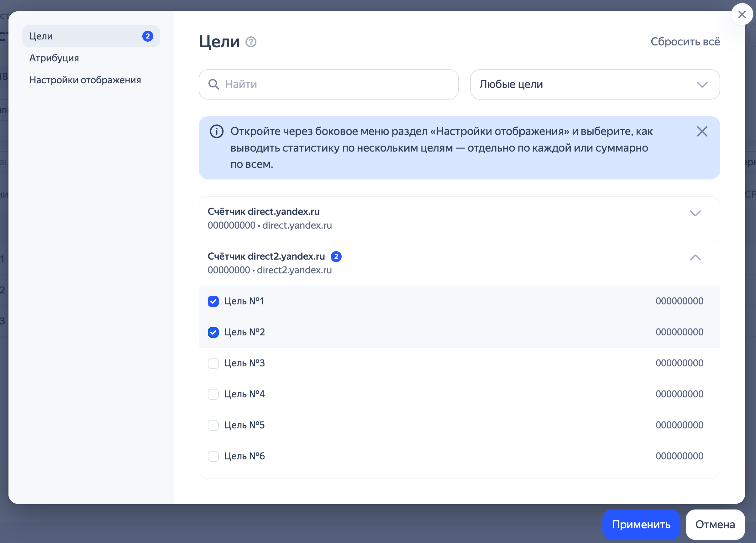Click the Цель №6 label
The image size is (756, 543).
[x=245, y=456]
